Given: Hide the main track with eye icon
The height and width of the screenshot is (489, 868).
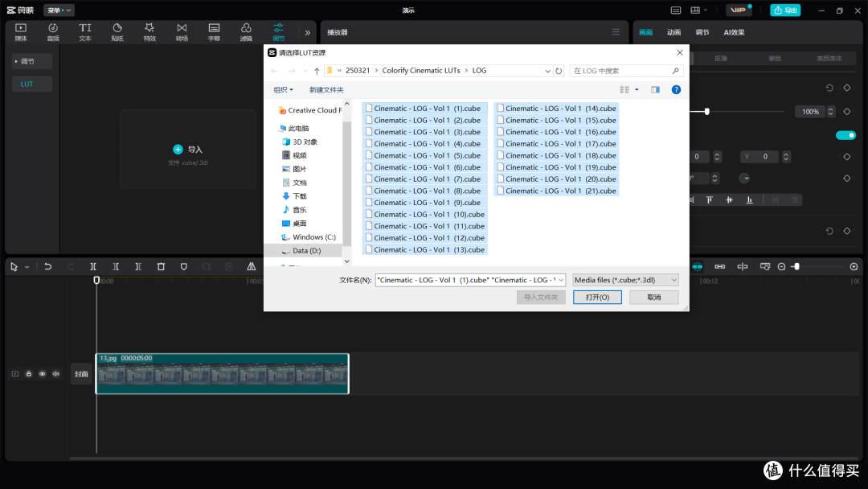Looking at the screenshot, I should coord(42,374).
